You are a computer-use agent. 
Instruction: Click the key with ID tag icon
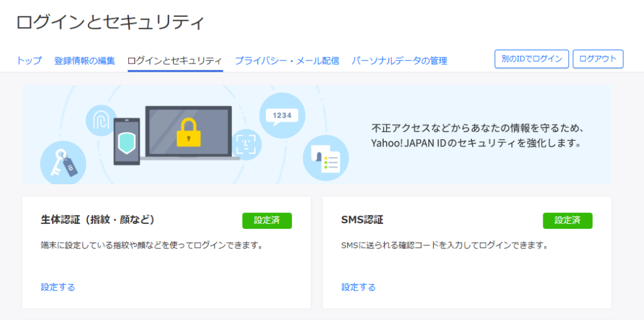63,163
